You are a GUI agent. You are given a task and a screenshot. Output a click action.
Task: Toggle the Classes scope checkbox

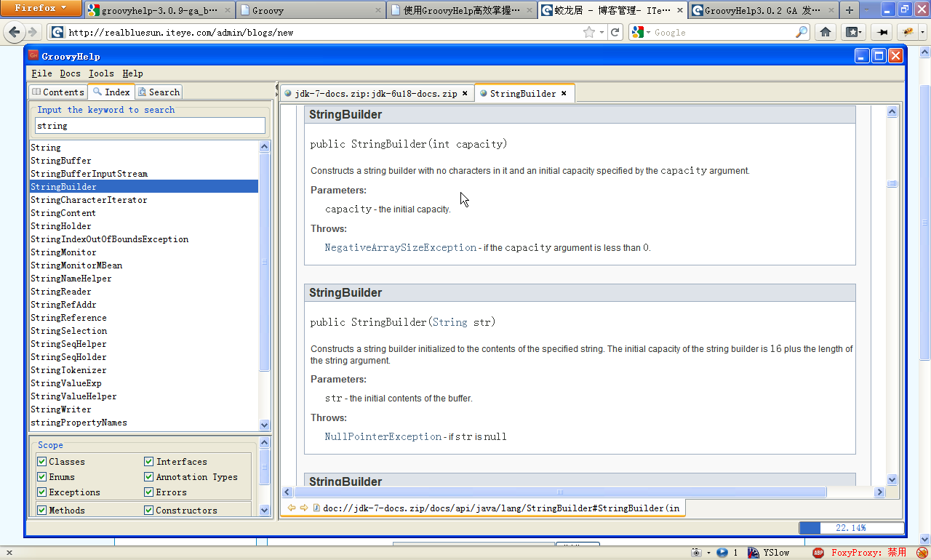(x=42, y=461)
